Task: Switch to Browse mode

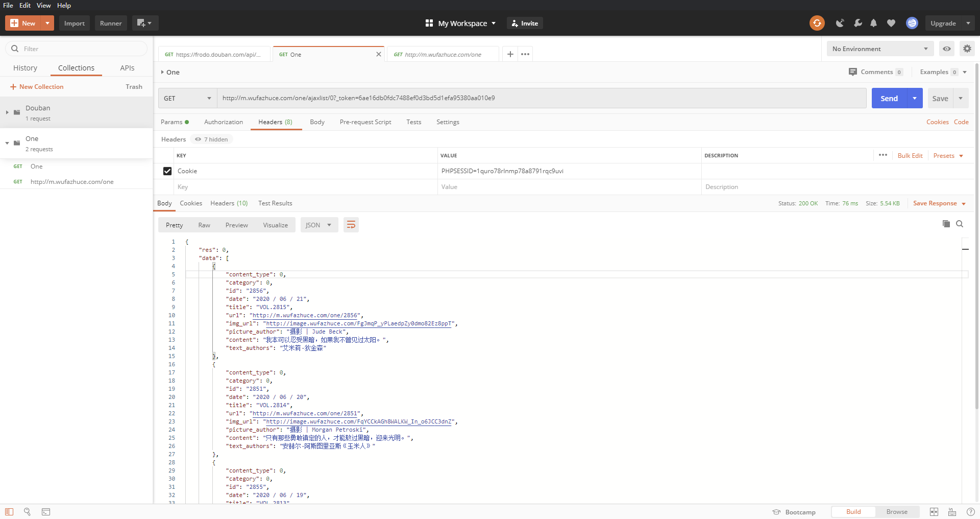Action: [897, 512]
